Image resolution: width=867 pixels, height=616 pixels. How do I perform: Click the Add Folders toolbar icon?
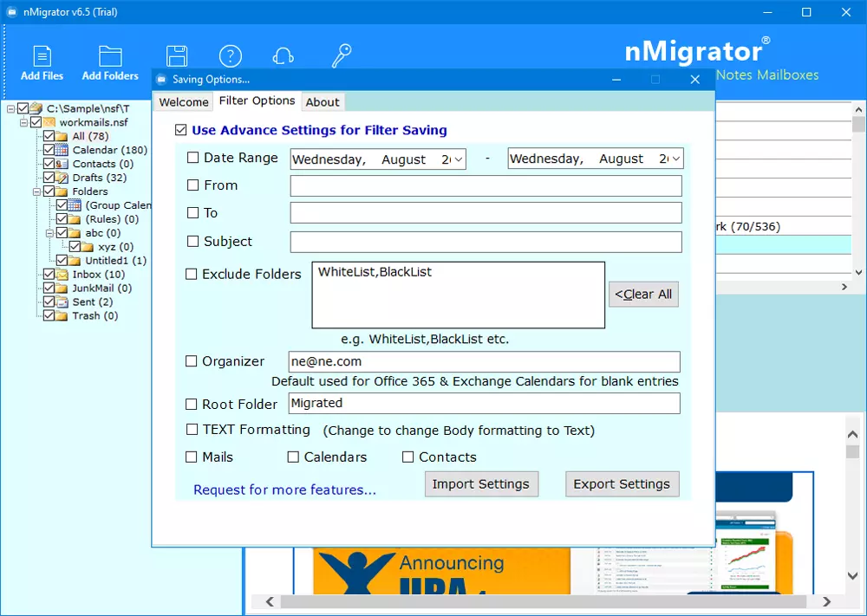110,55
